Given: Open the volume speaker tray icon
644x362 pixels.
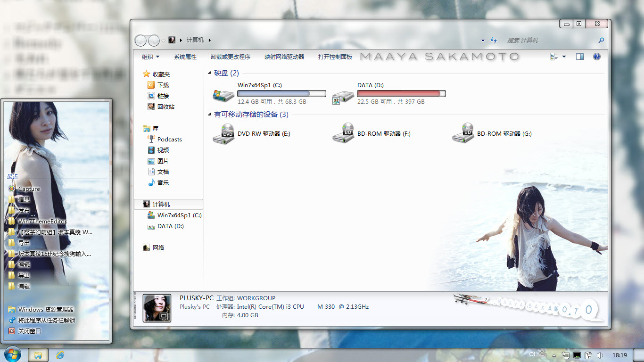Looking at the screenshot, I should click(600, 355).
